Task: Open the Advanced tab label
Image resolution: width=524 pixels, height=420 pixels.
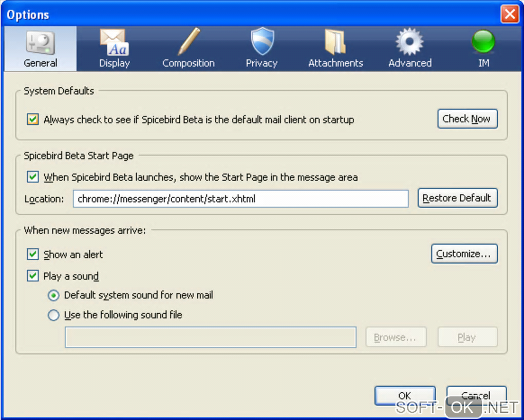Action: point(410,63)
